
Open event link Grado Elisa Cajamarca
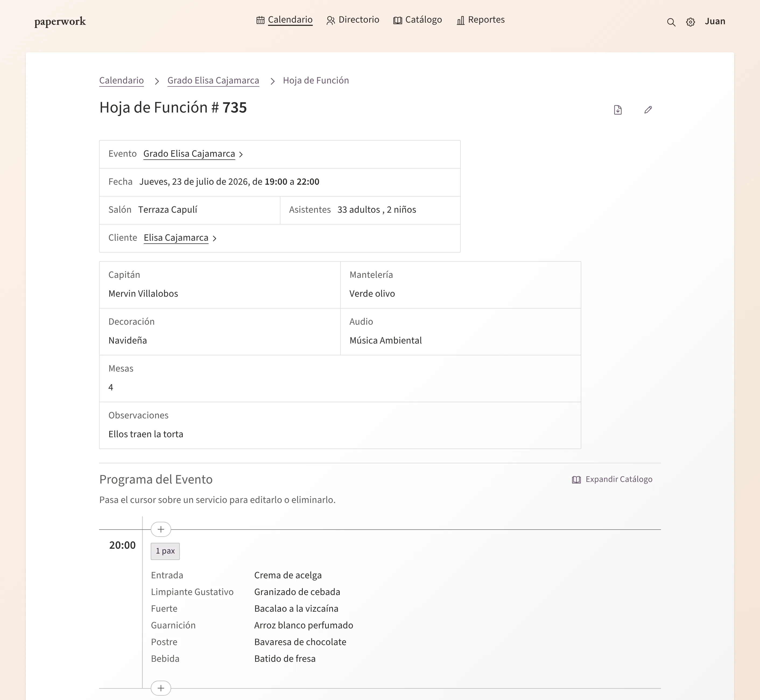click(x=189, y=154)
